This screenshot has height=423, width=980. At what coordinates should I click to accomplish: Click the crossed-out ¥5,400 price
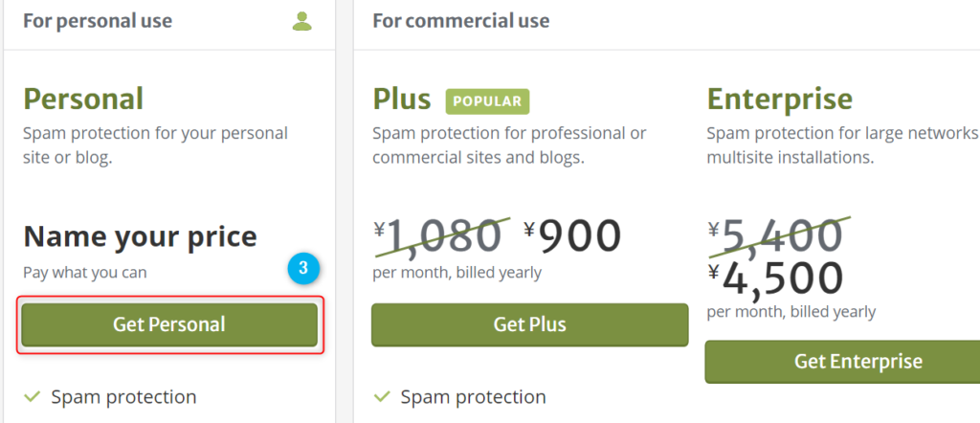click(x=775, y=236)
